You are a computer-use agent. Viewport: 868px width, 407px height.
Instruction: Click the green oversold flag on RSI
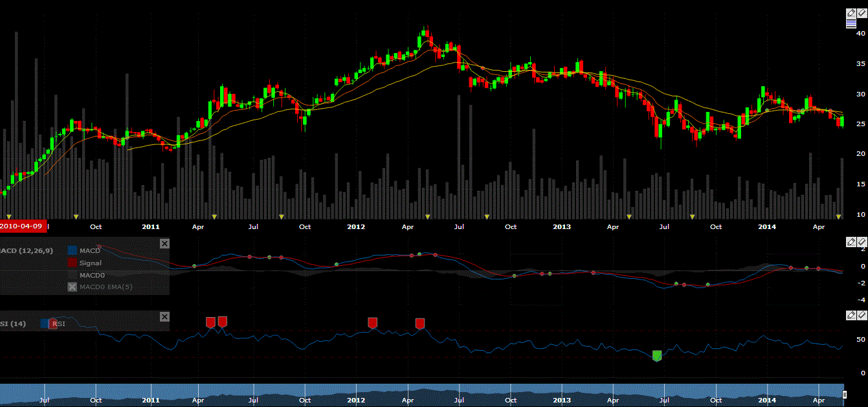pos(657,356)
